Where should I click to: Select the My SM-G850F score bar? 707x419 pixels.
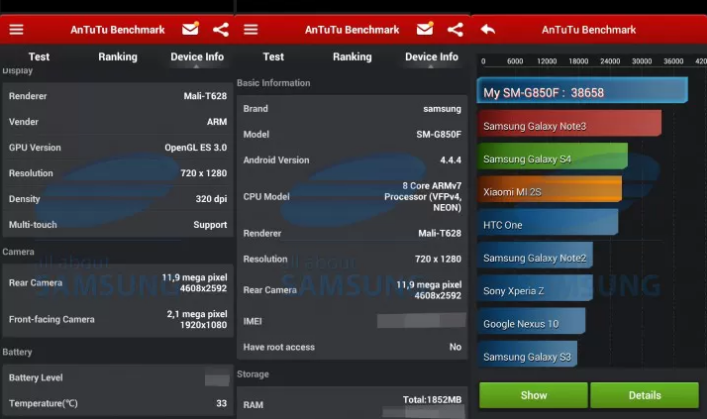click(581, 91)
